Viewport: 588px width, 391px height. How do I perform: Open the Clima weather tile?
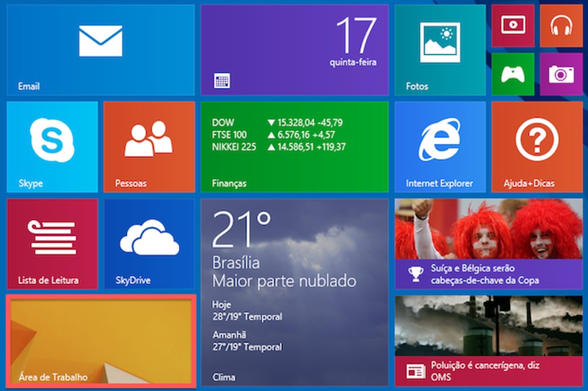click(x=295, y=292)
